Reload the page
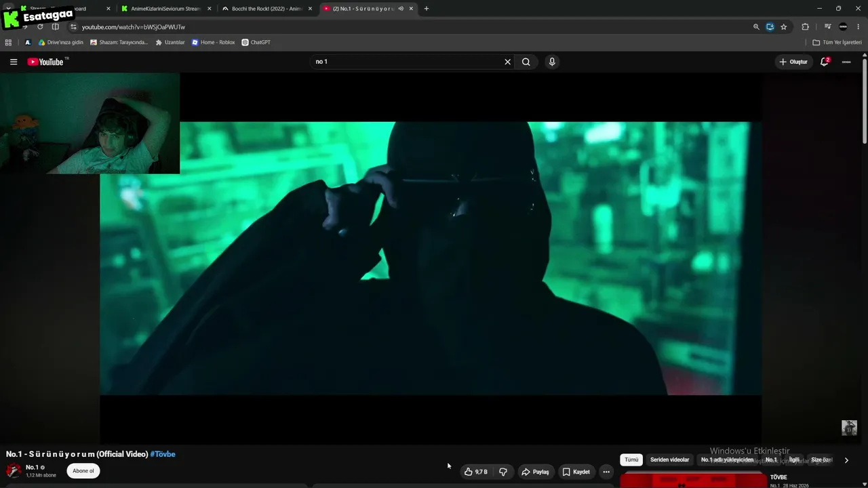The image size is (868, 488). (40, 27)
